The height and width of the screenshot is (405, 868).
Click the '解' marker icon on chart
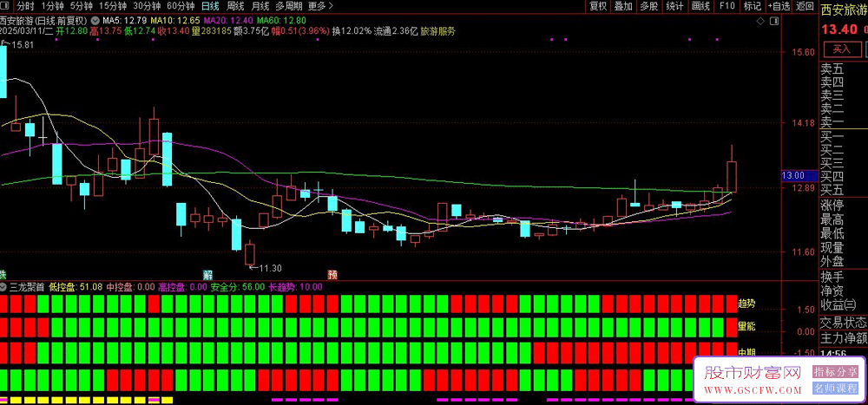(x=208, y=273)
